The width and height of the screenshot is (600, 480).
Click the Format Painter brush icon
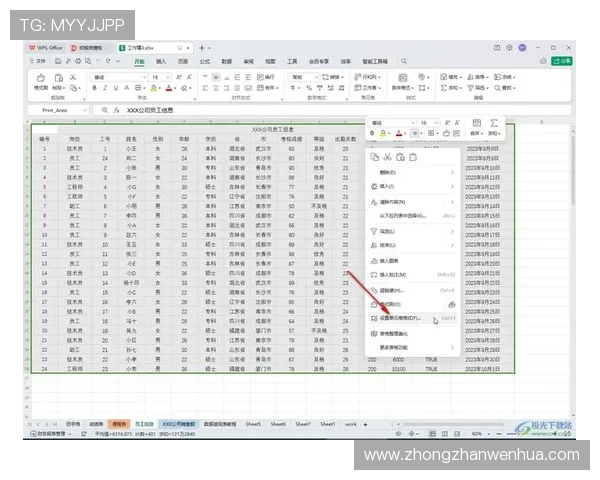[40, 78]
